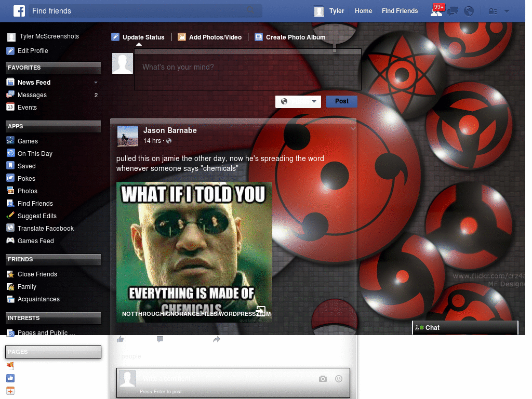
Task: Click the Pages section header
Action: pos(54,352)
